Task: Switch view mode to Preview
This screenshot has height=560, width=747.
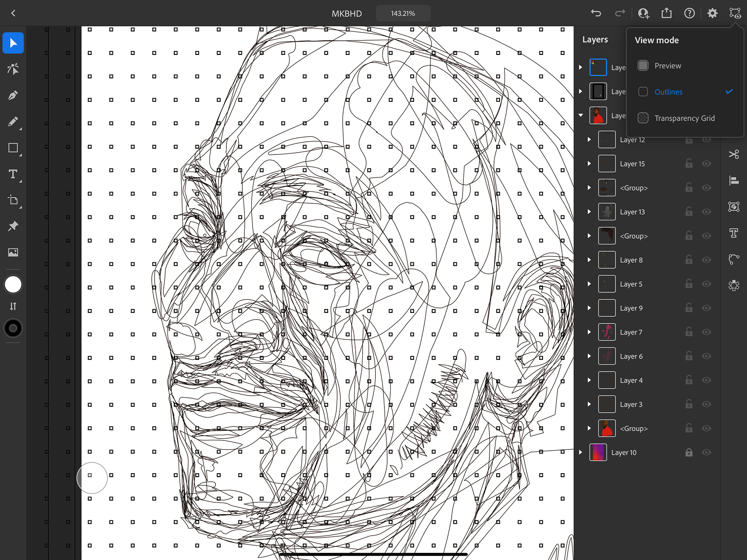Action: tap(667, 66)
